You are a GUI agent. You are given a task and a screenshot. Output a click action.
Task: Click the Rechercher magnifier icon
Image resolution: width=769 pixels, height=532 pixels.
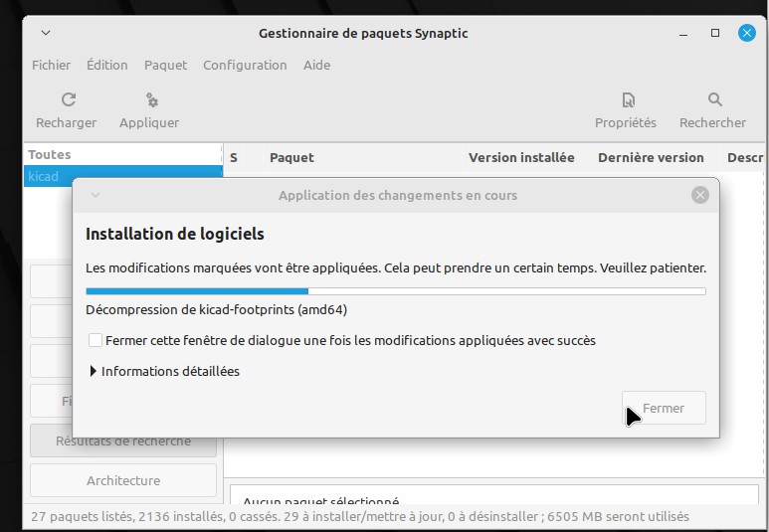point(714,99)
